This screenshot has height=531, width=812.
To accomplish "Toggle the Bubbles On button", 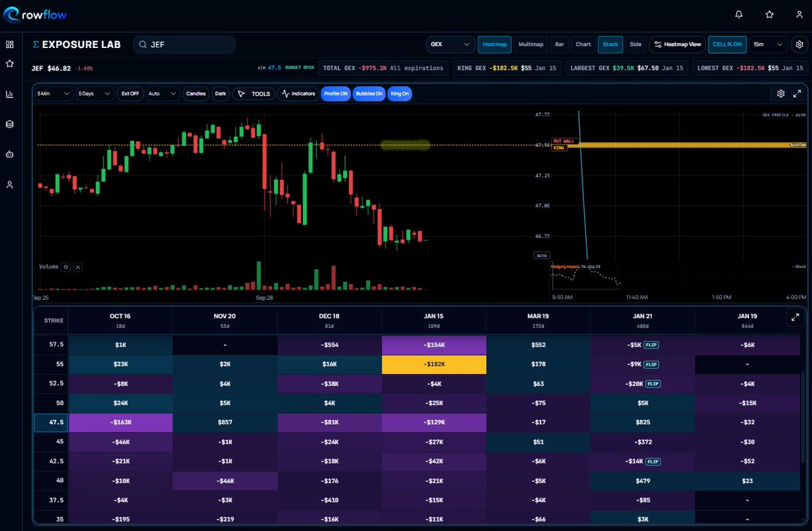I will pyautogui.click(x=369, y=94).
